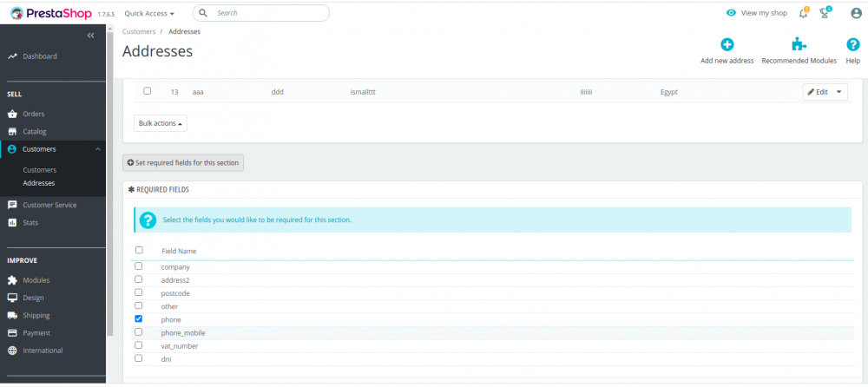Click into the Search input field
This screenshot has width=868, height=387.
(x=260, y=13)
